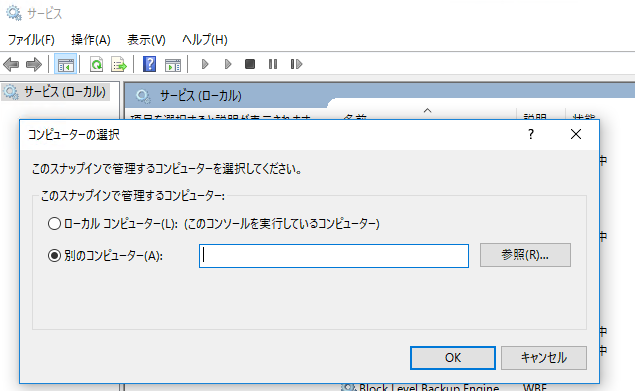Confirm the dialog with the OK button
Screen dimensions: 635x391
click(453, 358)
